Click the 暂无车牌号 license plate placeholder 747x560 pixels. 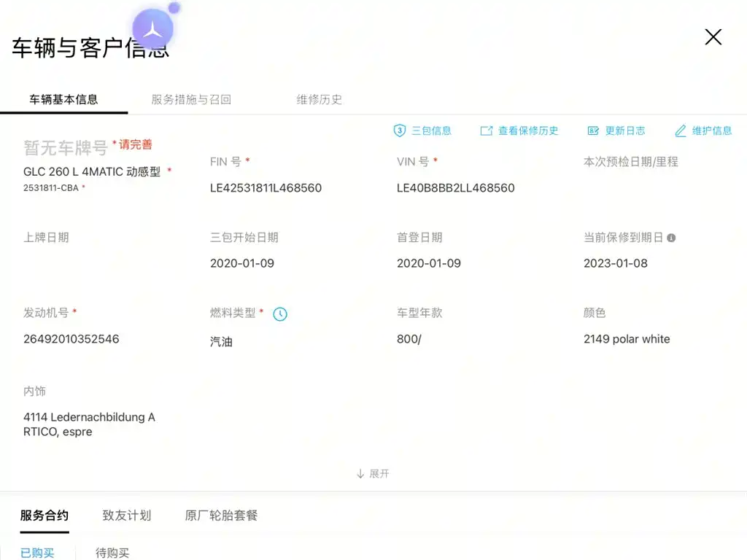(x=66, y=148)
